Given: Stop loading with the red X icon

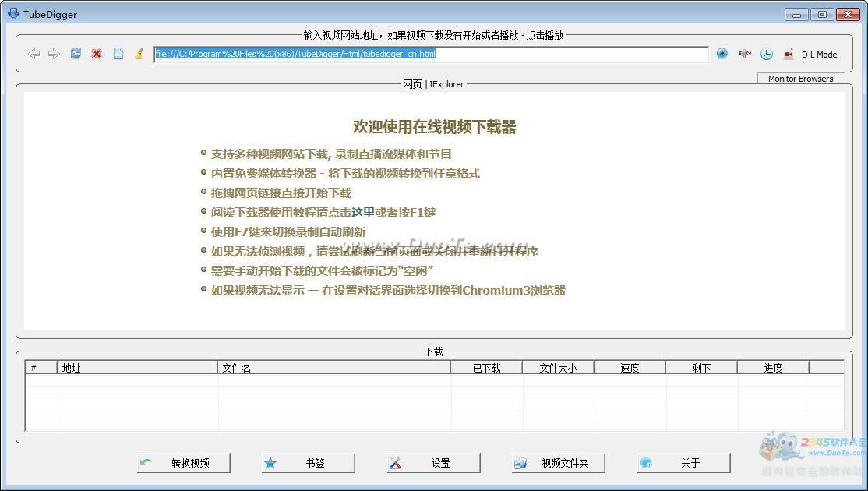Looking at the screenshot, I should 97,54.
